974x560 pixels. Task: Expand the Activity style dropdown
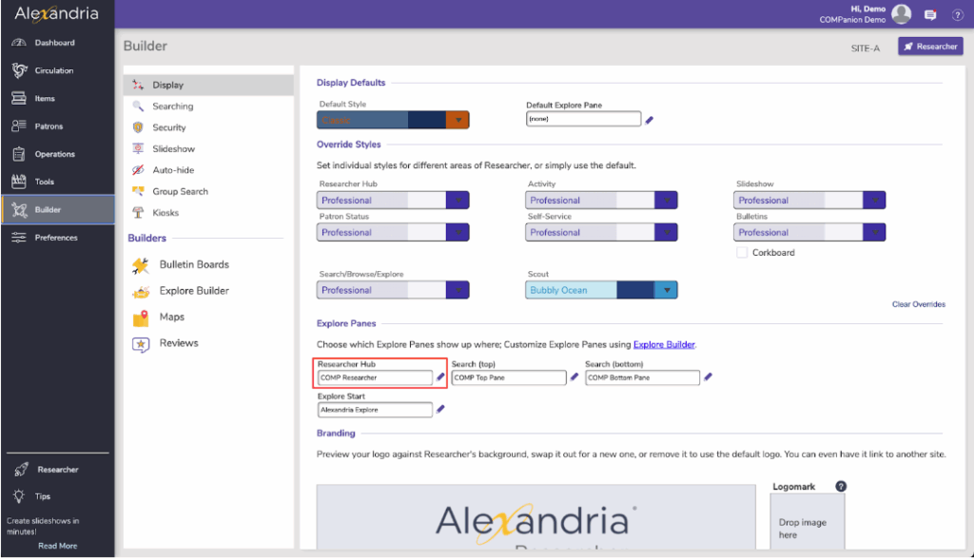coord(666,200)
